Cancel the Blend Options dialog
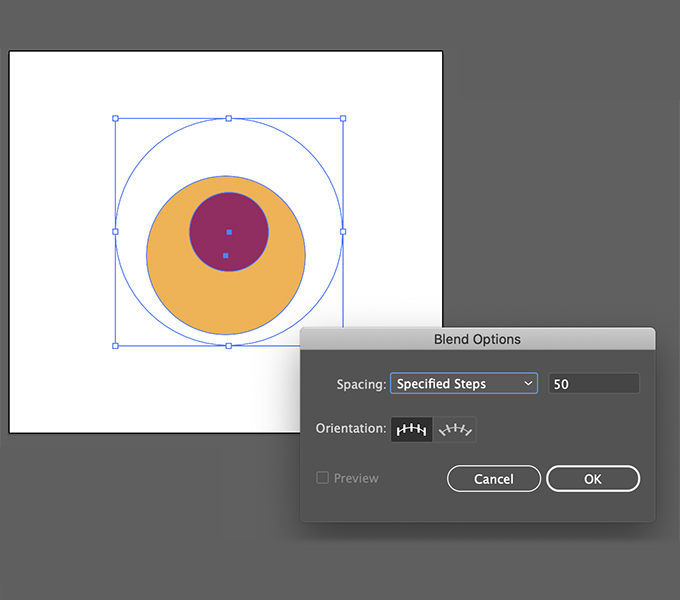Screen dimensions: 680x600 coord(494,479)
